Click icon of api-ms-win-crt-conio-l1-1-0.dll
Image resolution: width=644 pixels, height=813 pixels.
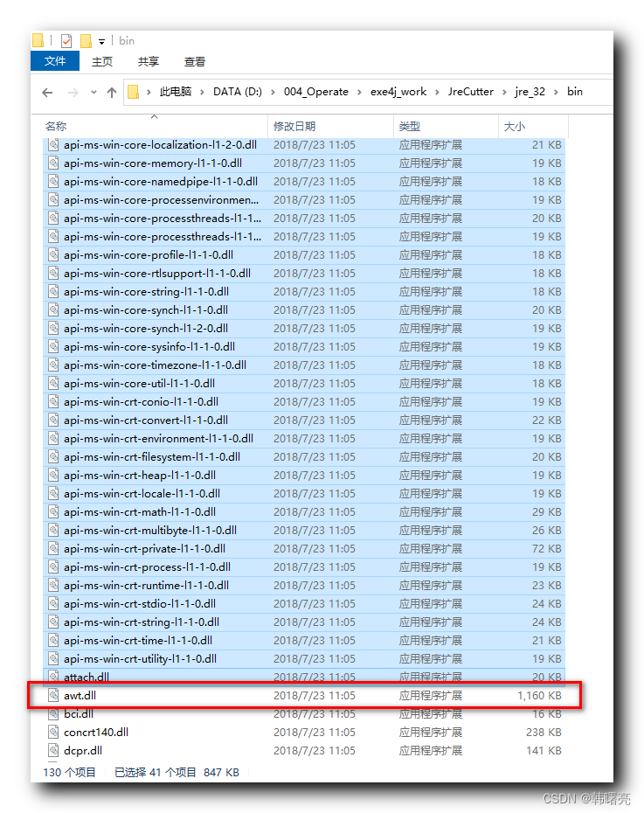53,402
